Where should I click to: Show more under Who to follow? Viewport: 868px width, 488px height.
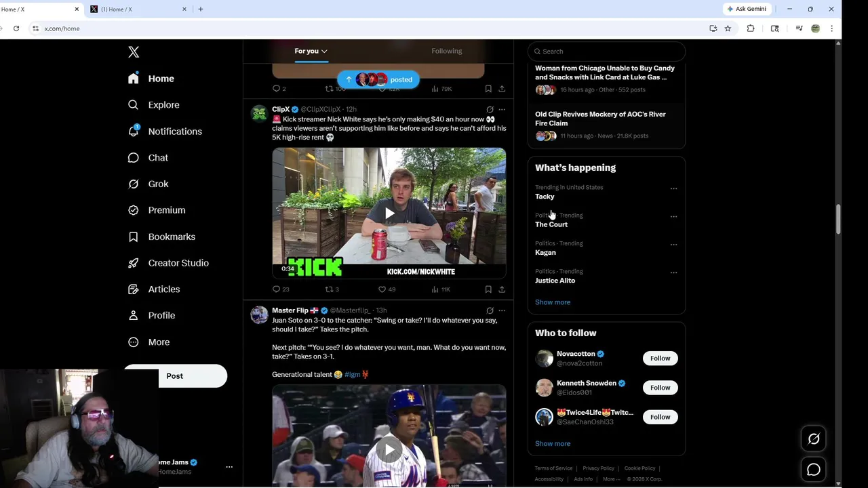point(553,444)
